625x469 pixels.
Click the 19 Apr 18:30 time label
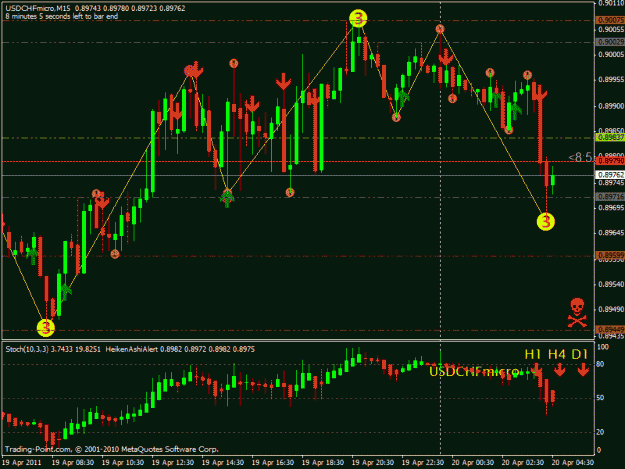[x=323, y=463]
